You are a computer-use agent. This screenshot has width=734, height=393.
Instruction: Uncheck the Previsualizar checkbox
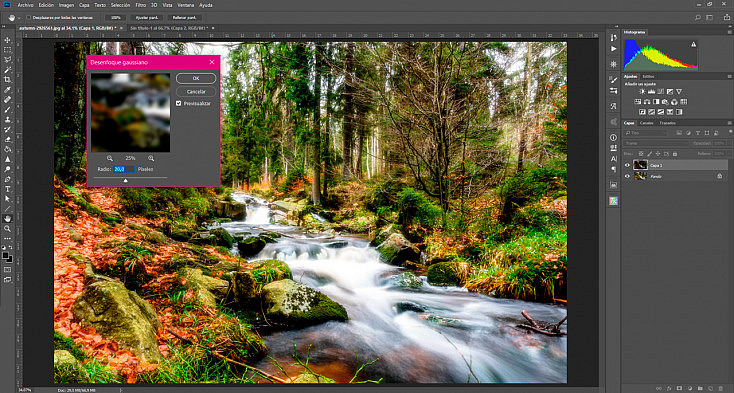(x=179, y=103)
